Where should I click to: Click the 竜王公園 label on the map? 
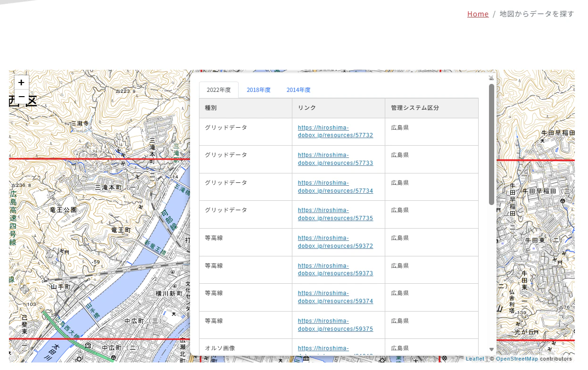pyautogui.click(x=64, y=210)
